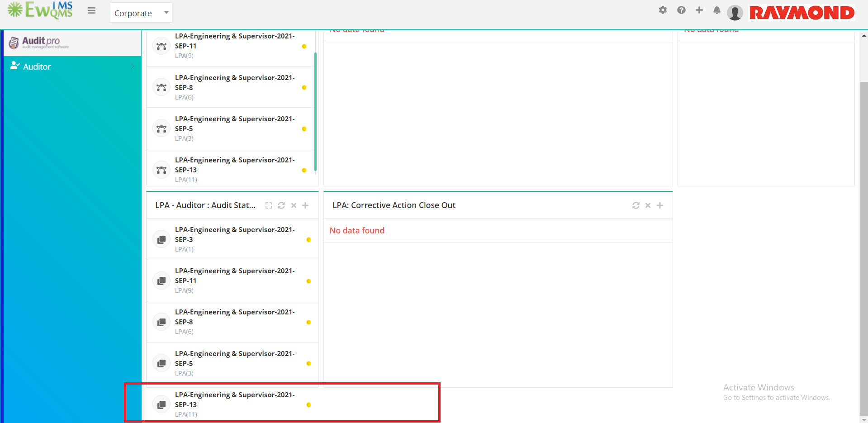The width and height of the screenshot is (868, 423).
Task: Click the upper list's inner scrollbar
Action: [315, 112]
